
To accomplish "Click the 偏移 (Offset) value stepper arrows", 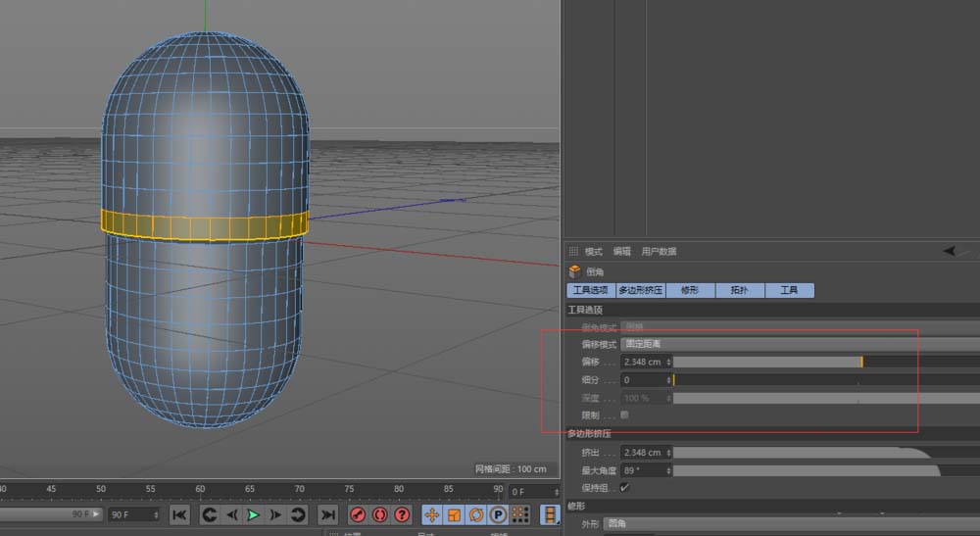I will click(x=669, y=362).
